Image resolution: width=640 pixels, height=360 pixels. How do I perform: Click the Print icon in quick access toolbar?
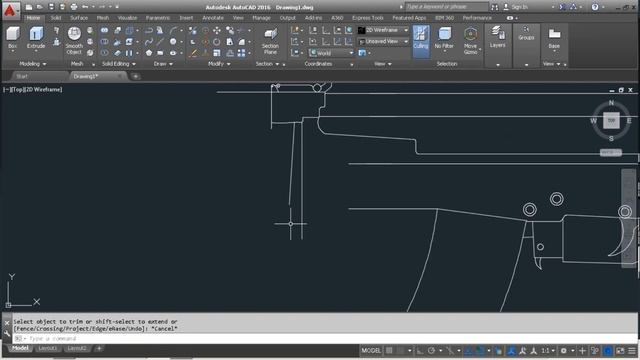(73, 7)
